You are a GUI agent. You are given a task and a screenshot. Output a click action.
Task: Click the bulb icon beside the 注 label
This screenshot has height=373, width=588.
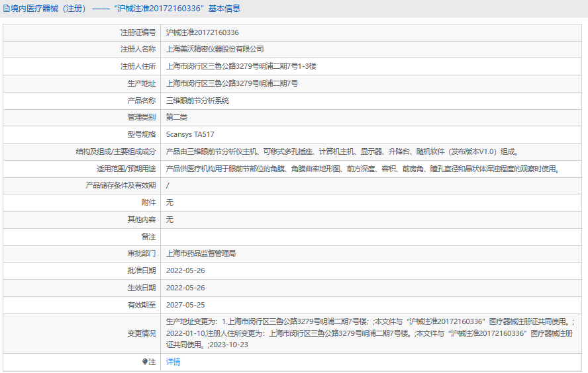tap(145, 362)
